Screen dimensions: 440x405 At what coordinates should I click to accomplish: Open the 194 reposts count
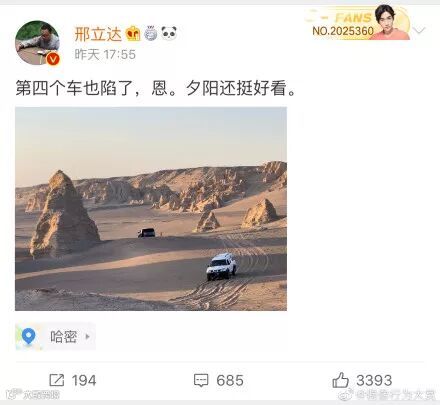coord(84,380)
